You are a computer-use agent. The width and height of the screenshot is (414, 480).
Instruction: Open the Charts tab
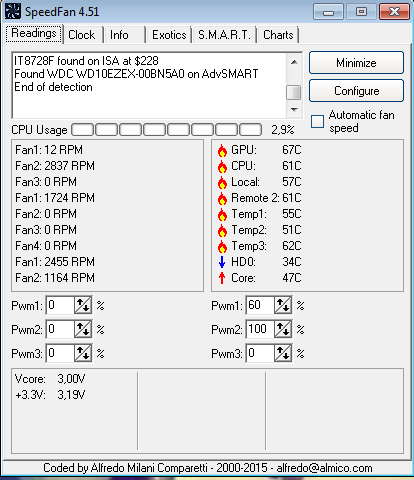click(x=278, y=35)
